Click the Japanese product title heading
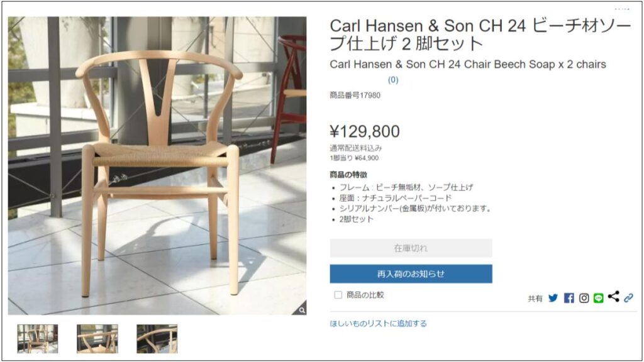 tap(480, 35)
